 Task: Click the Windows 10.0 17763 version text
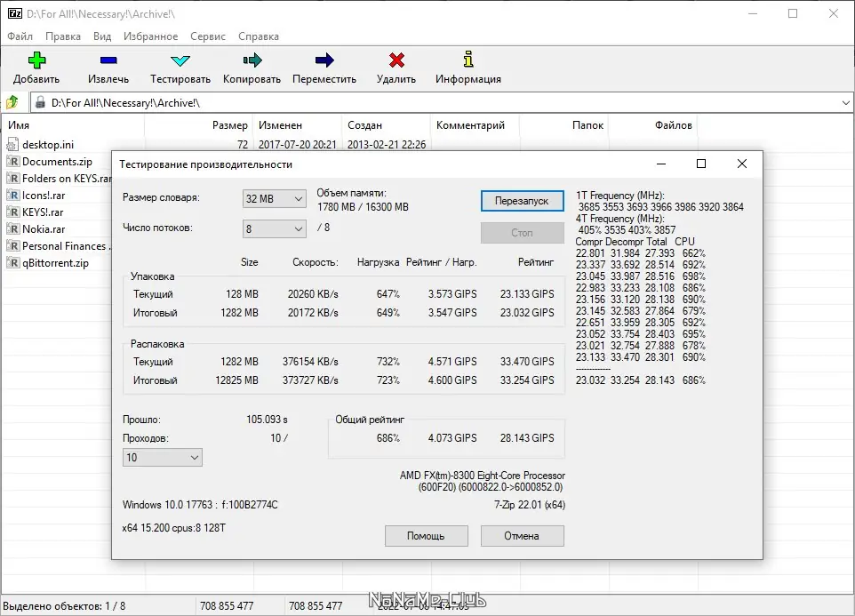200,505
